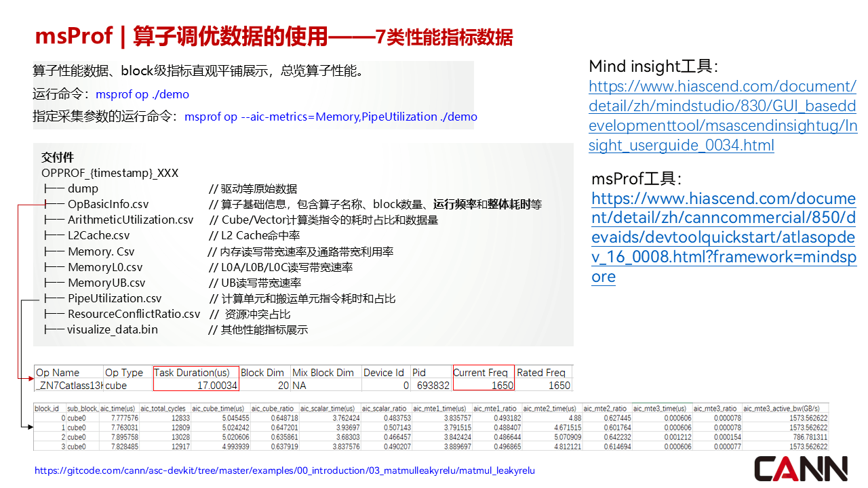Click the '交付件' heading
This screenshot has width=868, height=488.
(58, 157)
